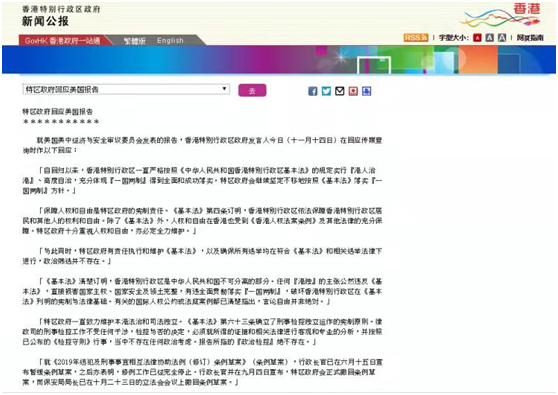Screen dimensions: 558x395
Task: Open the 网页指南 site map link
Action: [x=530, y=38]
